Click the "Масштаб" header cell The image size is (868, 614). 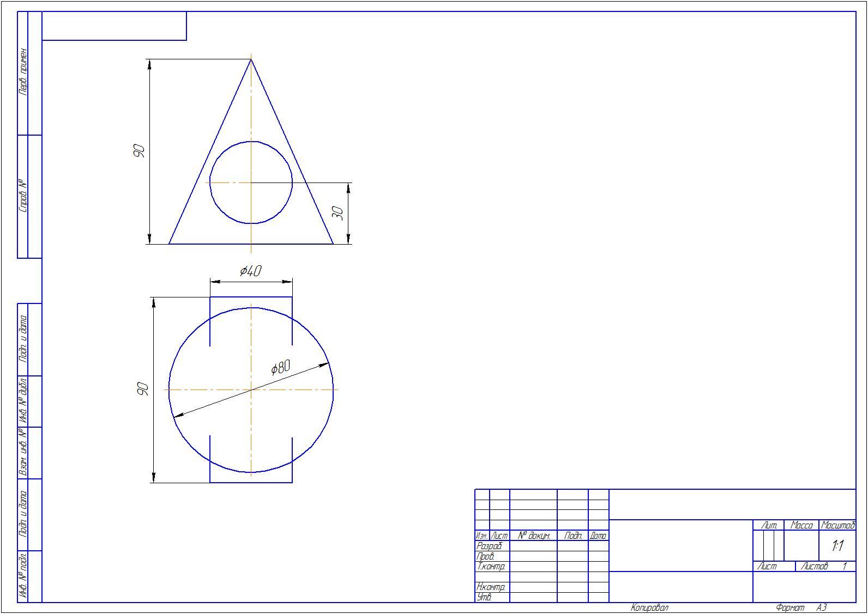coord(837,525)
